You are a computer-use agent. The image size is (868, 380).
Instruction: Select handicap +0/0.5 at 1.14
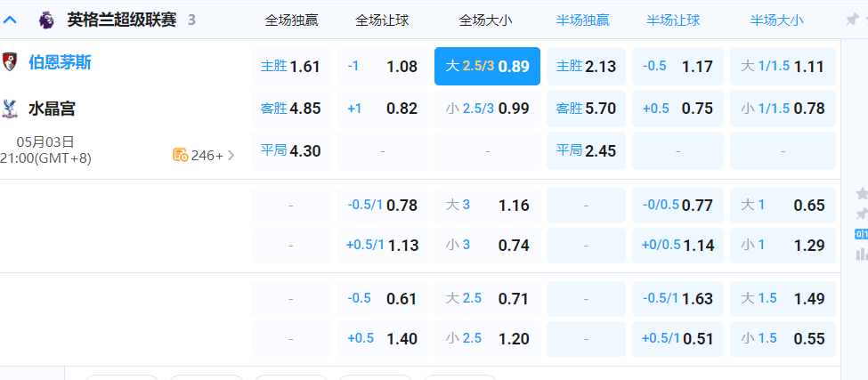coord(677,245)
